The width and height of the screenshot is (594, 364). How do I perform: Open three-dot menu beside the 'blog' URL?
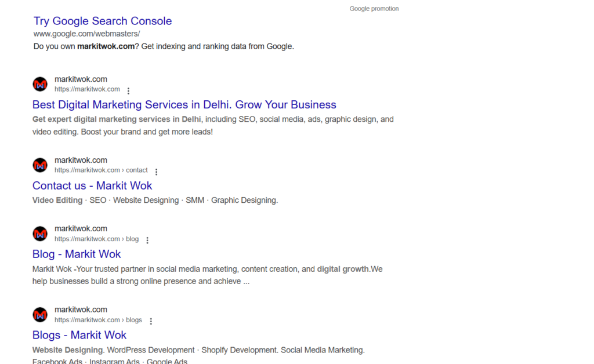pyautogui.click(x=147, y=241)
